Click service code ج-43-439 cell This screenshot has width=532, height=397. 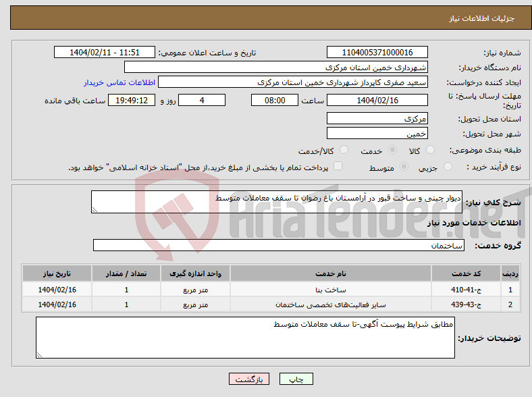coord(467,305)
